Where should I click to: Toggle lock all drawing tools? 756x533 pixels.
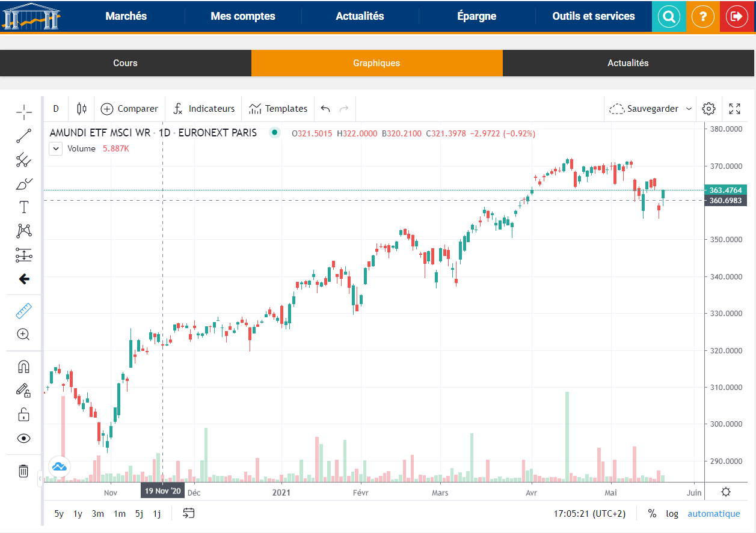point(24,415)
